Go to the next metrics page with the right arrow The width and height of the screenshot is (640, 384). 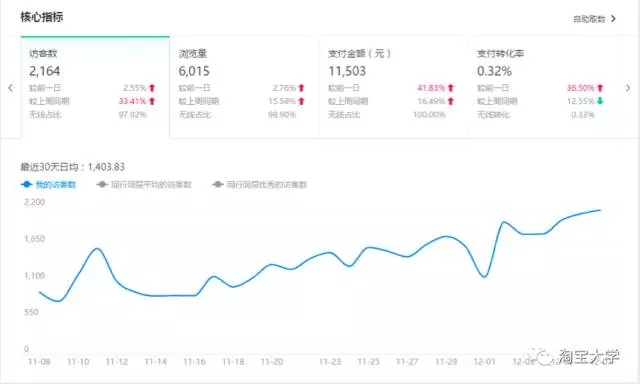[x=628, y=88]
